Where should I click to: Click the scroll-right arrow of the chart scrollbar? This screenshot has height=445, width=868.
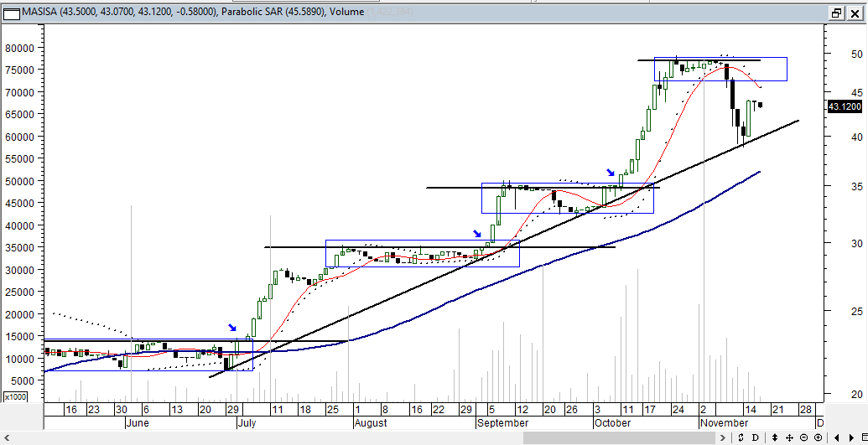(x=722, y=437)
